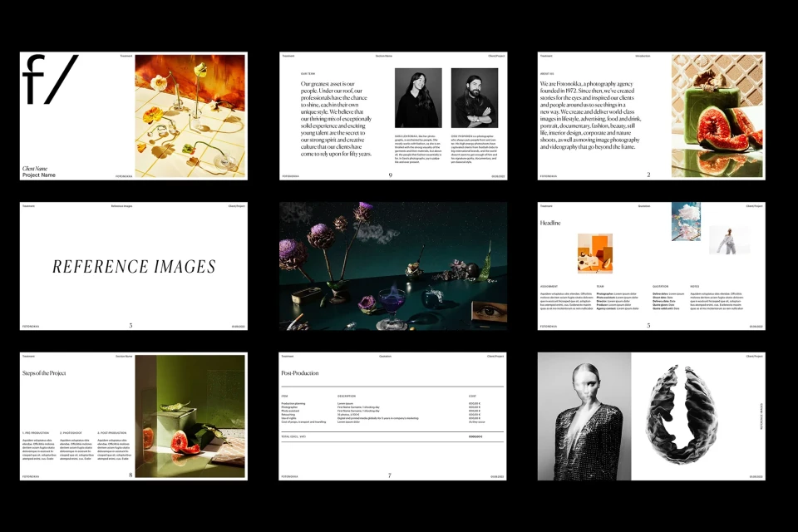Open the dark thistle still life slide

pyautogui.click(x=393, y=266)
